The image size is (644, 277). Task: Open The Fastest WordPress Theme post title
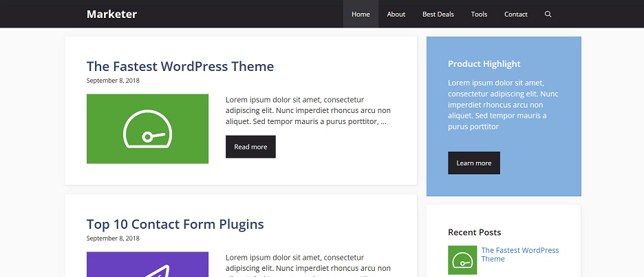(x=180, y=66)
